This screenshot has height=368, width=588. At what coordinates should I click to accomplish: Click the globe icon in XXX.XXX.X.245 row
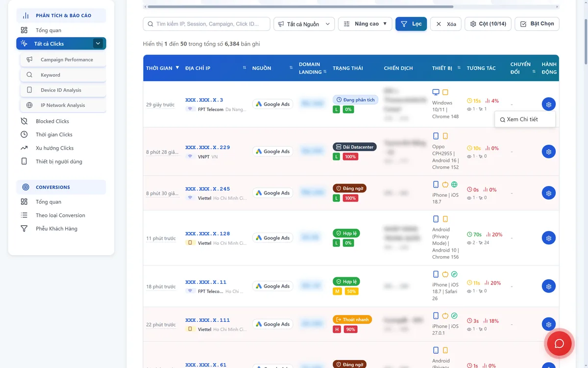pyautogui.click(x=454, y=184)
